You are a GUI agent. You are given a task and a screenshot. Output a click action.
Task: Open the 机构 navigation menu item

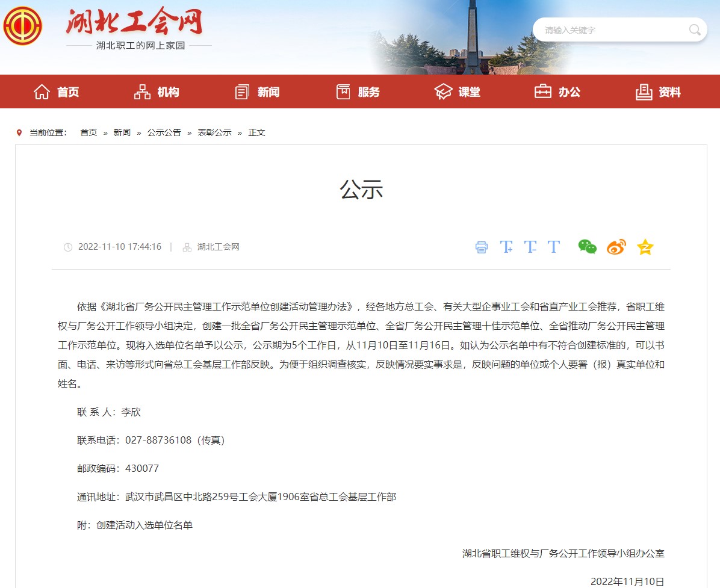pyautogui.click(x=157, y=92)
